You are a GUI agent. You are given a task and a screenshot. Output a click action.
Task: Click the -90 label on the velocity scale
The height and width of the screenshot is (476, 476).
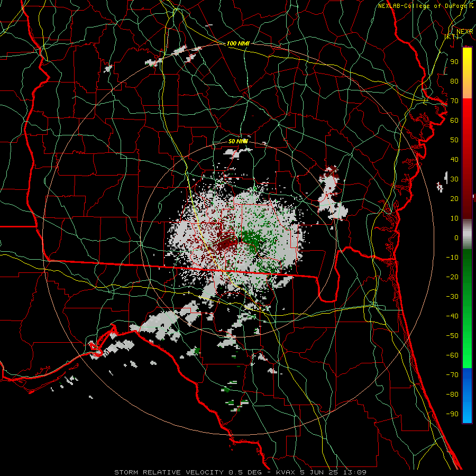(x=452, y=414)
